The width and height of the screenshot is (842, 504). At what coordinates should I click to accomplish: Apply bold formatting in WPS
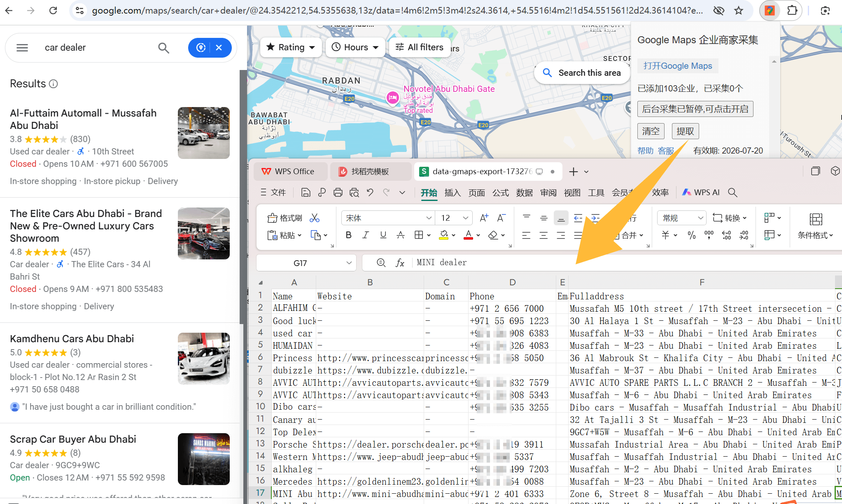click(348, 235)
